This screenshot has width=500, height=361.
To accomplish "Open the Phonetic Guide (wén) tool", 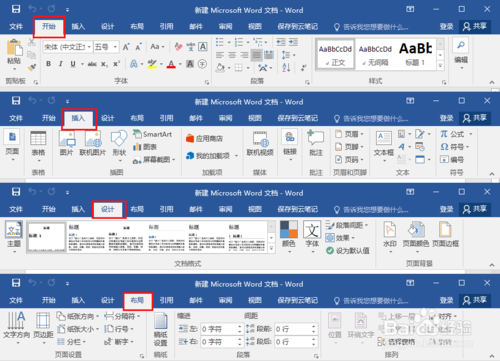I will (191, 47).
